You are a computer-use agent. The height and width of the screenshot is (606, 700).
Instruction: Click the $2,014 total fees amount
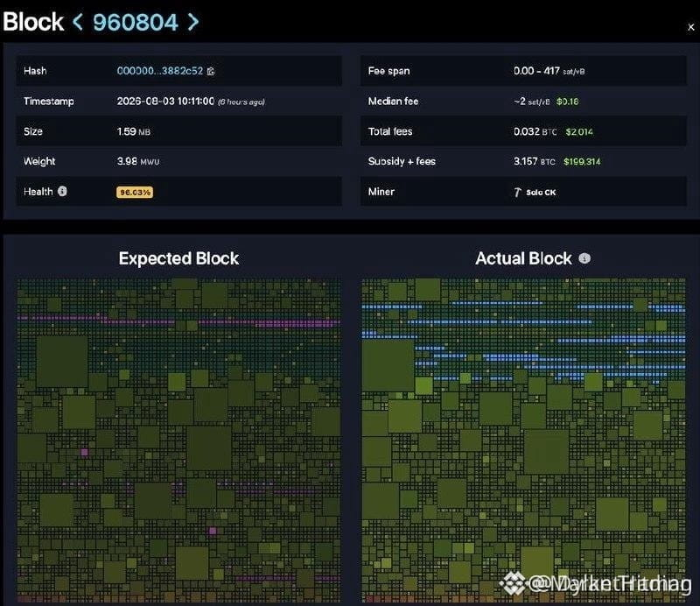(579, 131)
